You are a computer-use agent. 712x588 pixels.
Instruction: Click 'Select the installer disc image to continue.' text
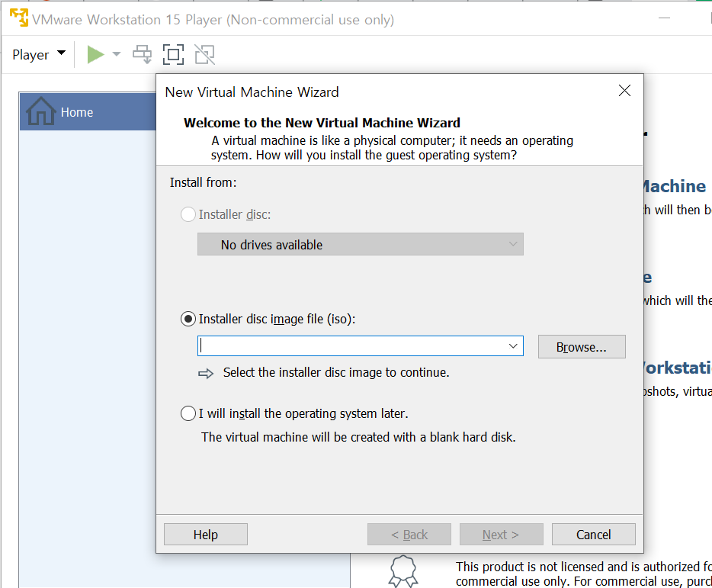coord(336,373)
